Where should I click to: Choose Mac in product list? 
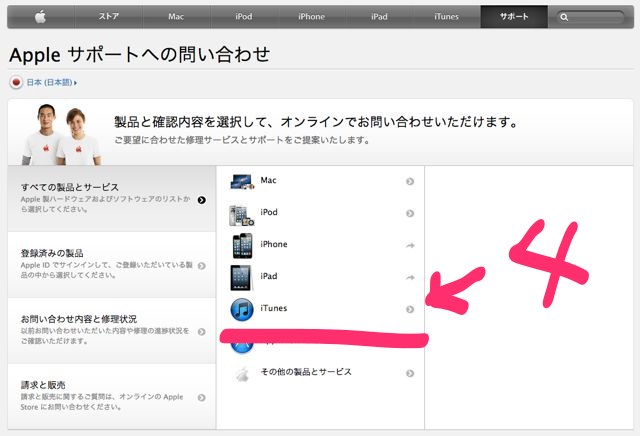tap(322, 181)
